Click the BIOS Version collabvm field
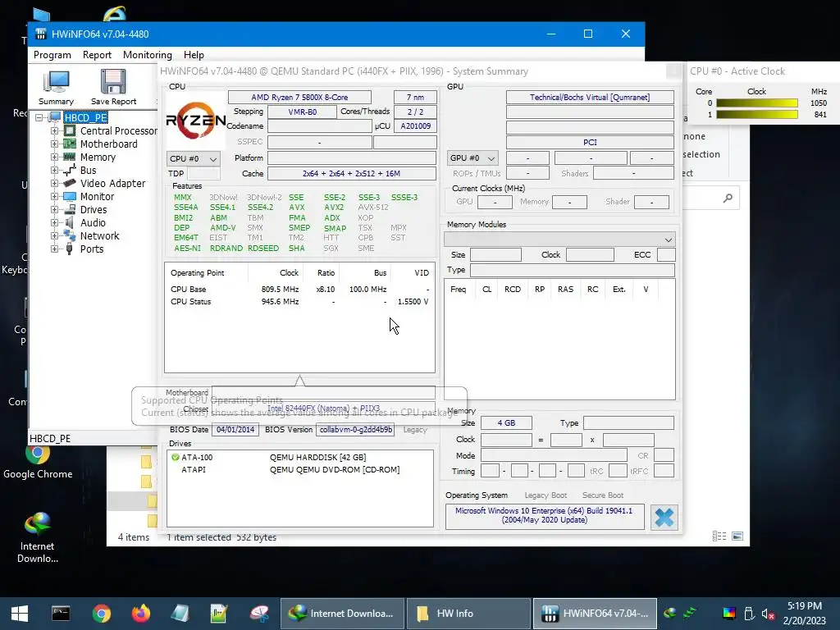 355,430
